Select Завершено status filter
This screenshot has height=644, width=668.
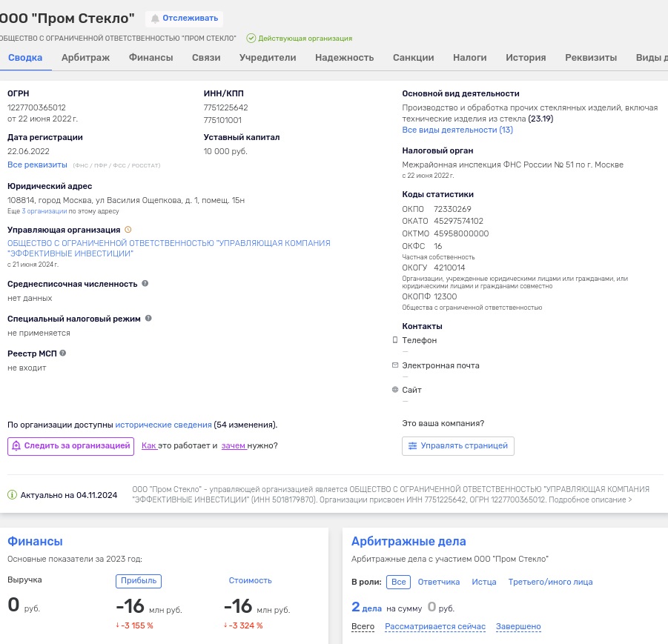[x=518, y=626]
